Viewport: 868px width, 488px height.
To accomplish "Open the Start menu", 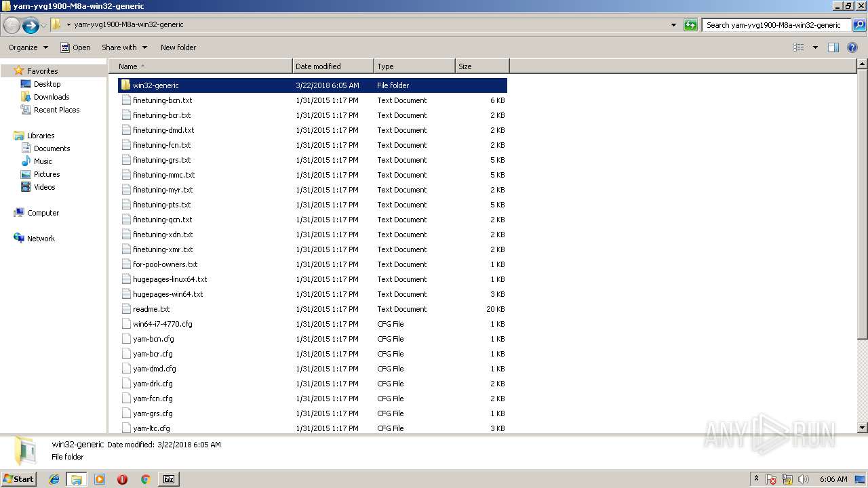I will click(x=18, y=479).
